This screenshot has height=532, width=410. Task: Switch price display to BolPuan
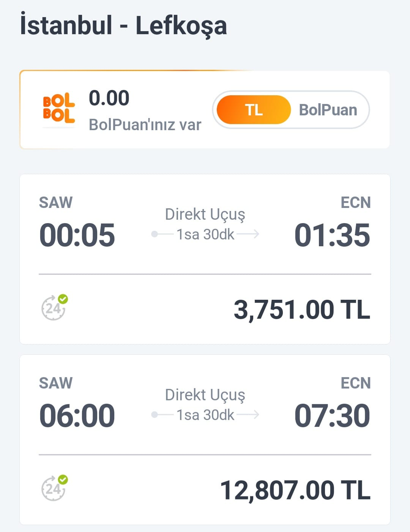coord(328,110)
